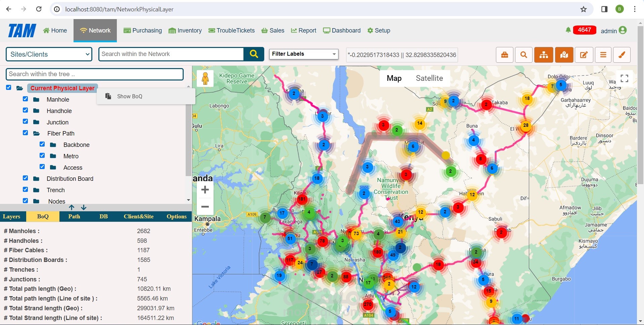The height and width of the screenshot is (325, 644).
Task: Click the orange network search magnifier icon
Action: click(523, 55)
